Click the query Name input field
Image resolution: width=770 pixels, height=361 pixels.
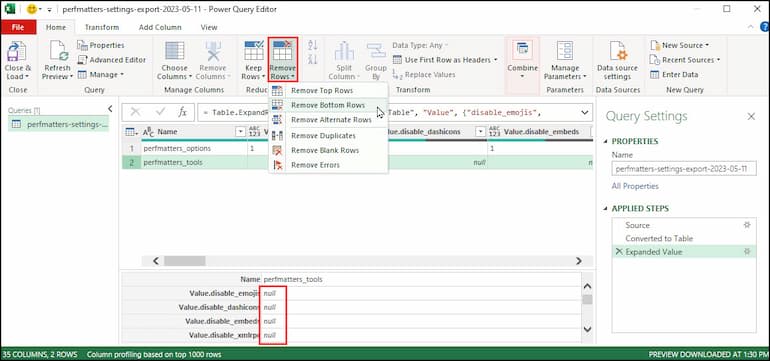point(684,168)
